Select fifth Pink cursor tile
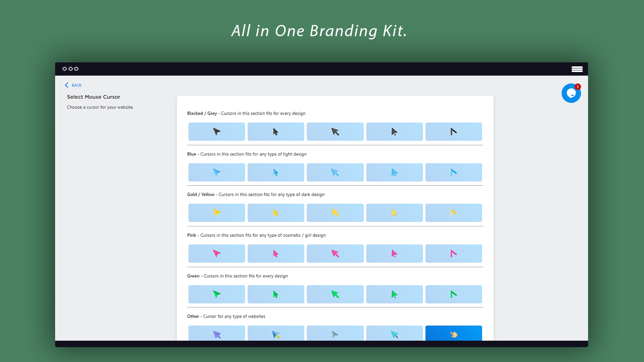The height and width of the screenshot is (362, 644). pyautogui.click(x=454, y=253)
